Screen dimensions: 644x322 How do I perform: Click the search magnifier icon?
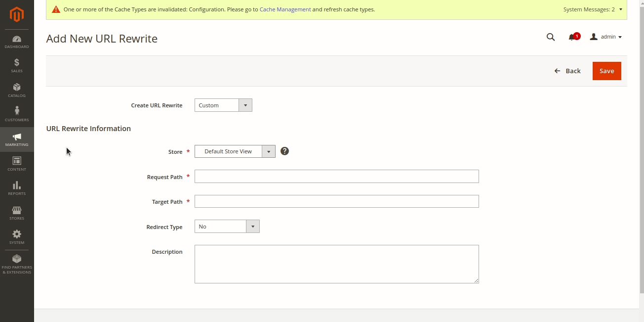551,37
